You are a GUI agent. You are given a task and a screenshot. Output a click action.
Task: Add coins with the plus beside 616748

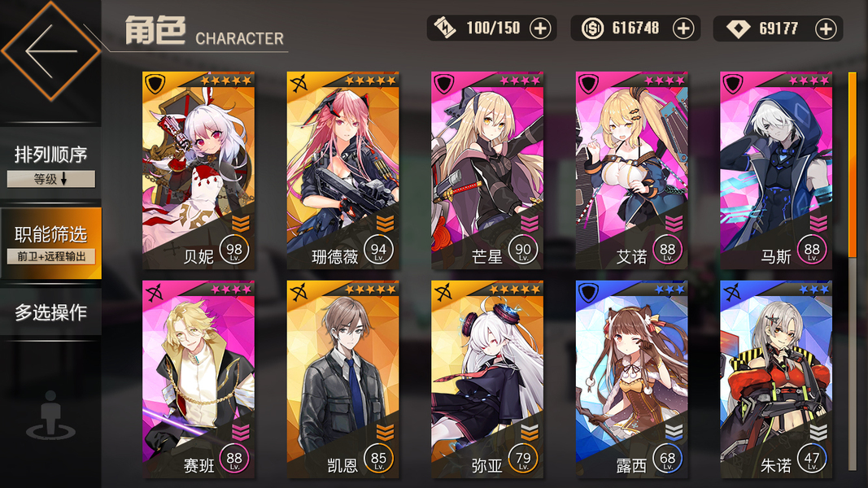(683, 28)
